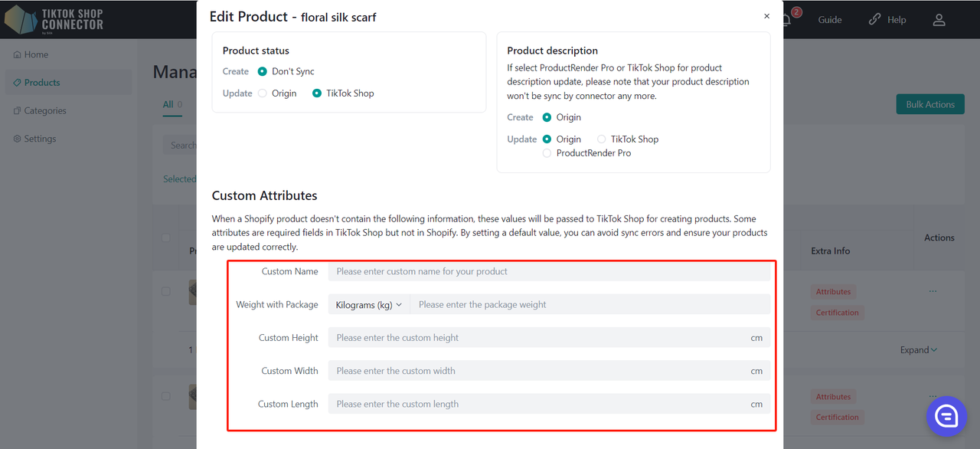Click the Attributes tag above the Expand link
This screenshot has height=449, width=980.
(833, 292)
